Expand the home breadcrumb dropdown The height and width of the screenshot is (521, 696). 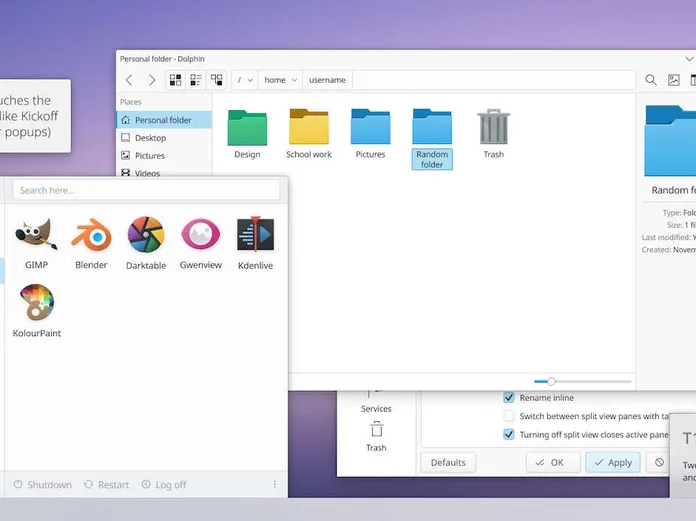pyautogui.click(x=294, y=80)
